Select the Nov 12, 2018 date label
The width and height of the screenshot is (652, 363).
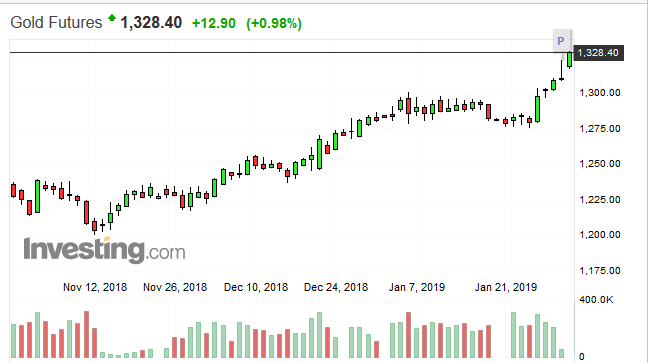point(95,287)
